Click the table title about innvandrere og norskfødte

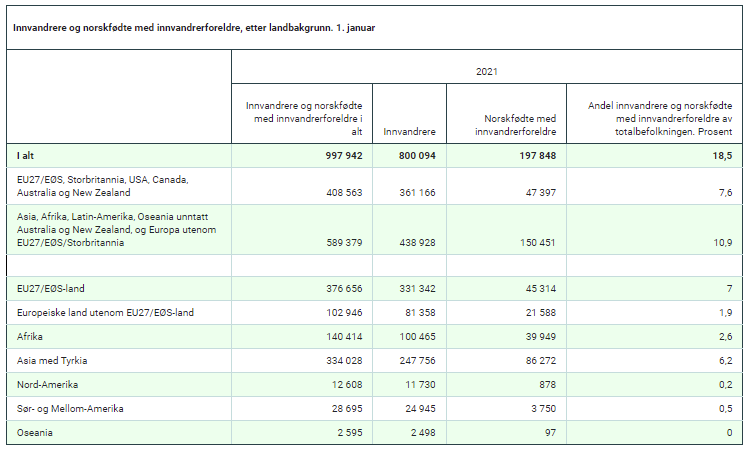[194, 26]
